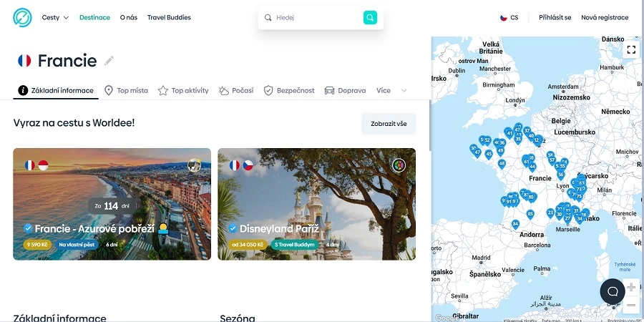The image size is (644, 322).
Task: Click the Za 114 dní countdown badge
Action: pos(112,206)
